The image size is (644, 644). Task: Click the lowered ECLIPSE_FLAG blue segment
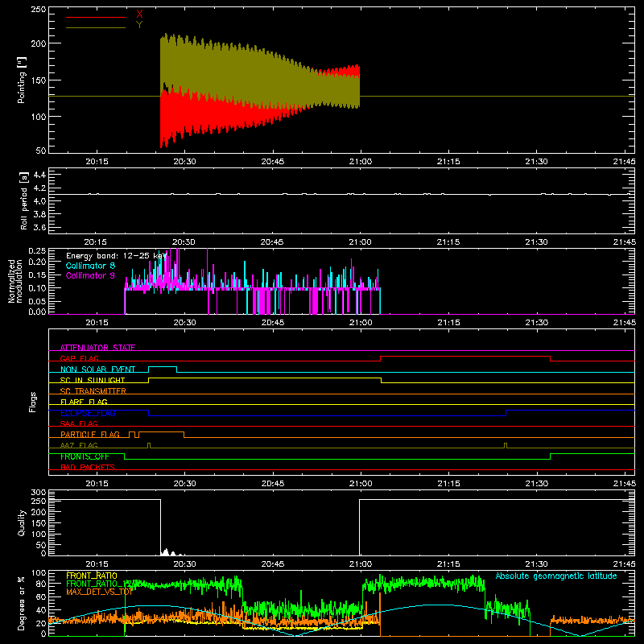328,415
